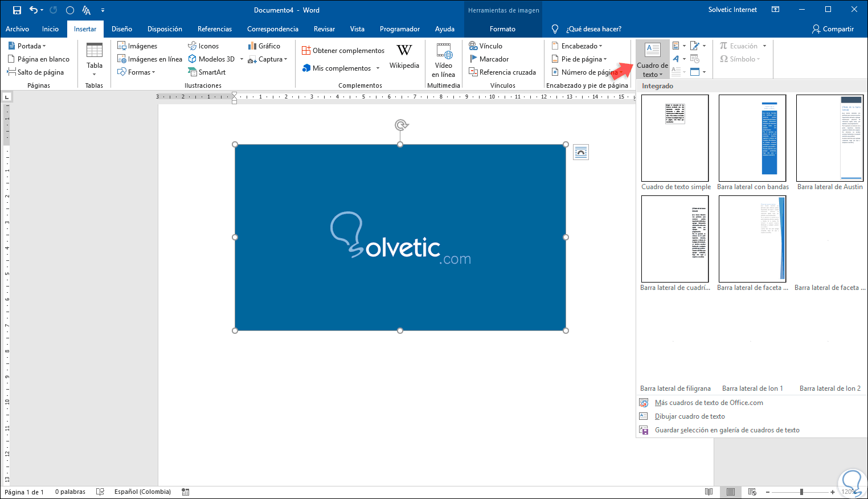Image resolution: width=868 pixels, height=499 pixels.
Task: Open the Iconos gallery
Action: click(203, 46)
